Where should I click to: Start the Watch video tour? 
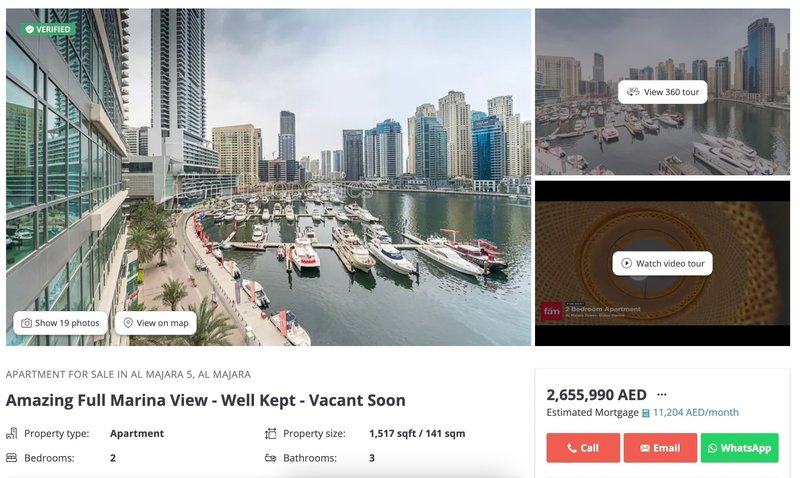coord(662,263)
